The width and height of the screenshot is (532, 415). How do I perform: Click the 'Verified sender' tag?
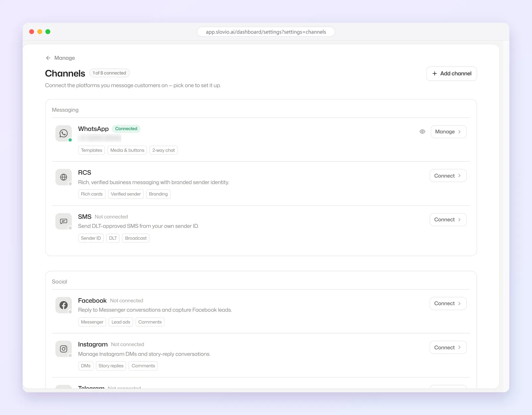tap(126, 194)
